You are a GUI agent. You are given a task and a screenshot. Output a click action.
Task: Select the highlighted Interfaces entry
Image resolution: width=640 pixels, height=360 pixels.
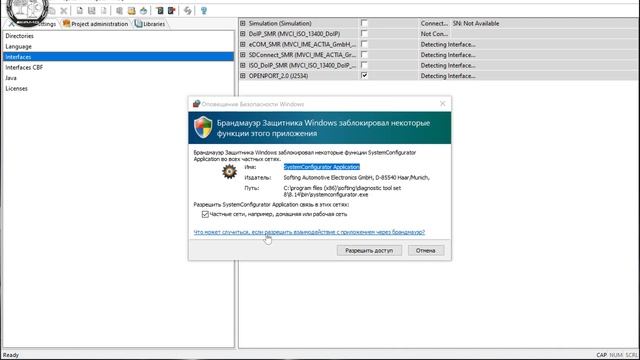tap(118, 57)
